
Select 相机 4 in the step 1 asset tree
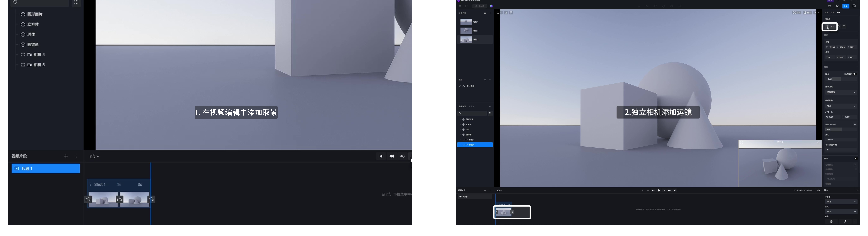(x=33, y=55)
